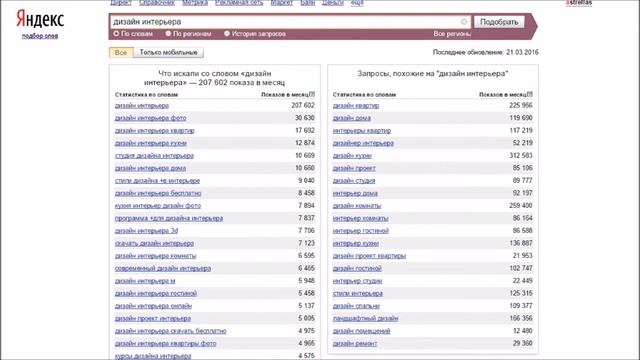Clear the search field with the X icon
Viewport: 640px width, 360px height.
[x=464, y=22]
